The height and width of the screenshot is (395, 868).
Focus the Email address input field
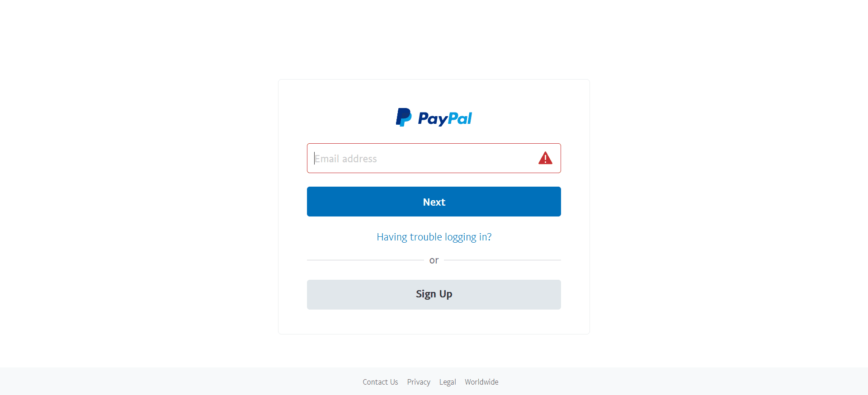(434, 158)
